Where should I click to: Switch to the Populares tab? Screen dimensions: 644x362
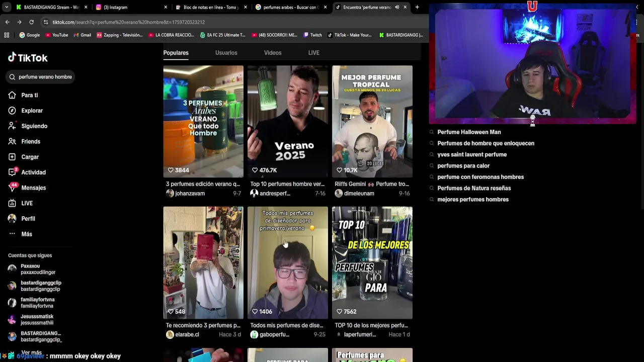click(x=176, y=53)
